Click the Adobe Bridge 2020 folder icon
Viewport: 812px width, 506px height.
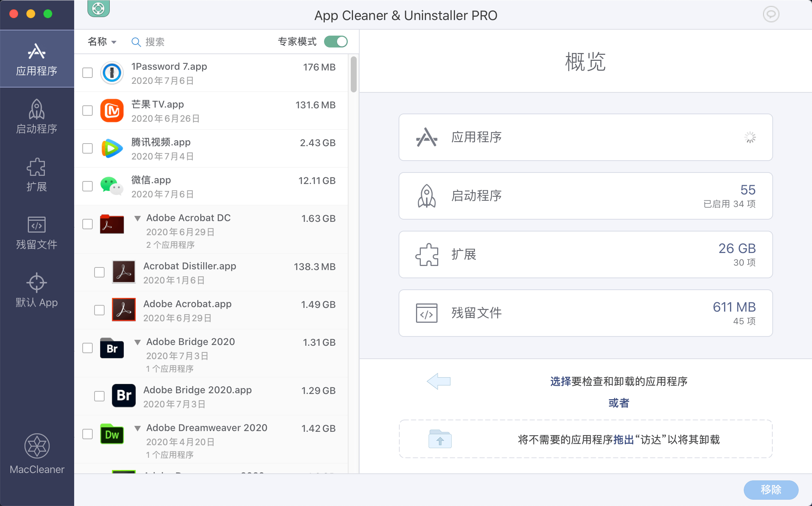[x=112, y=348]
